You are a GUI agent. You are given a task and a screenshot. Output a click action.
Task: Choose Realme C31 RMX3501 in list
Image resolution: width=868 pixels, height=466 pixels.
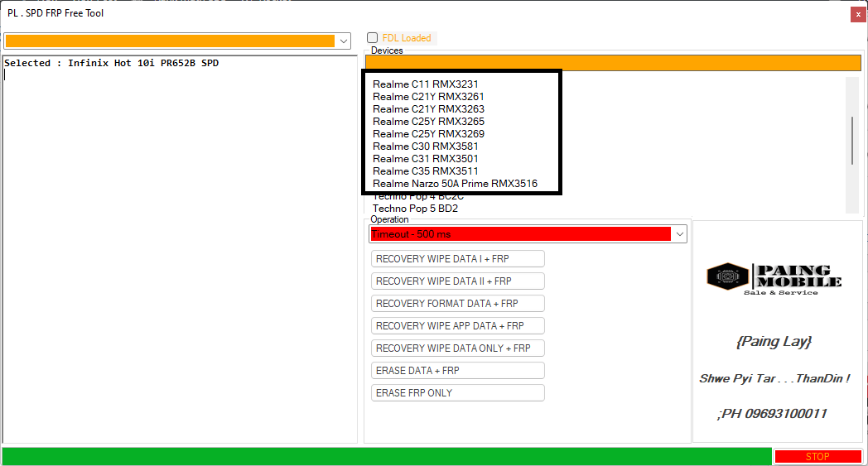(x=425, y=159)
